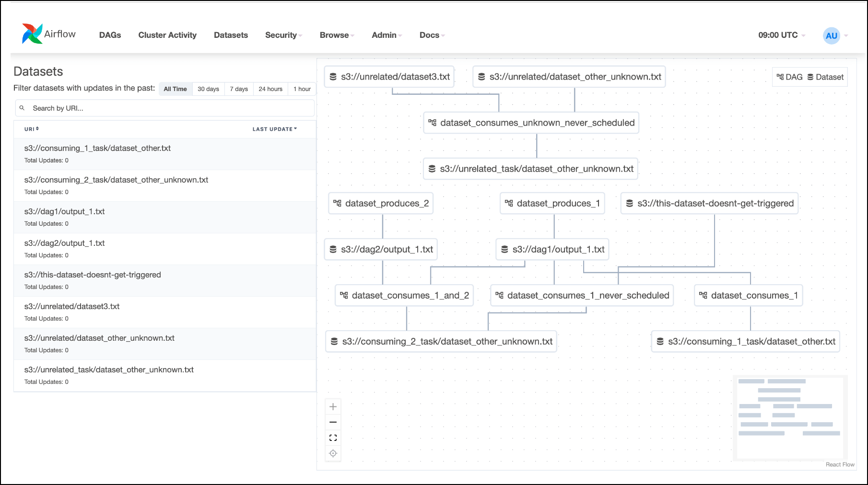Open Cluster Activity page

pos(167,35)
